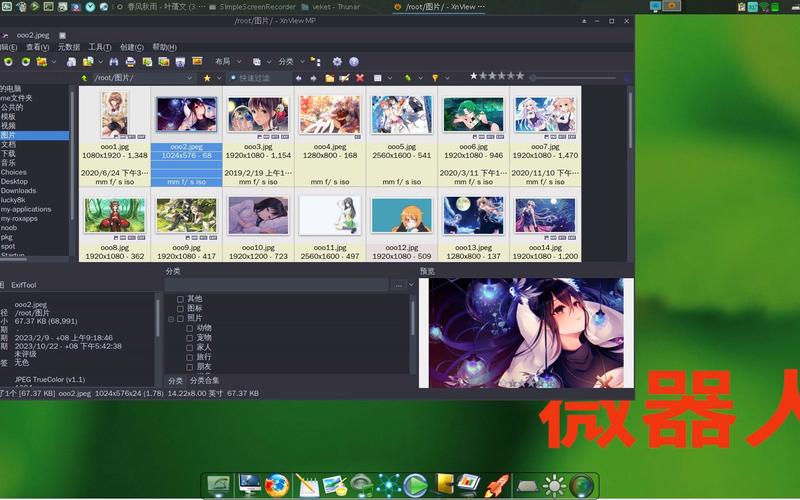Switch to the ExifTool tab
800x500 pixels.
tap(23, 285)
